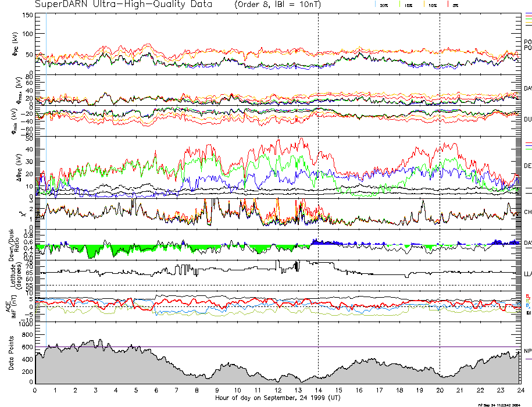Click the Bz legend label beside IMF panel

[528, 296]
